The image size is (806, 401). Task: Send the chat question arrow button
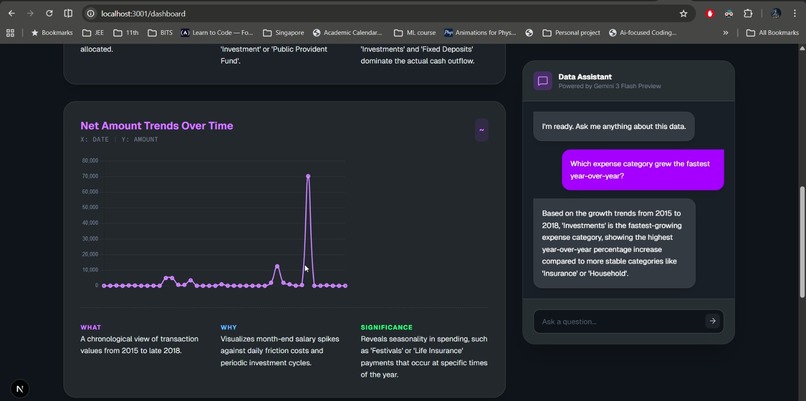pyautogui.click(x=712, y=321)
